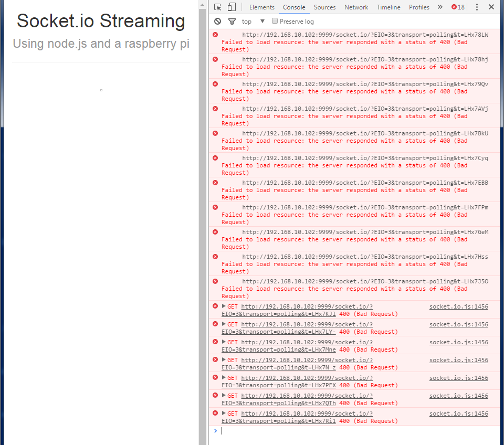The height and width of the screenshot is (445, 504).
Task: Click the URL ending t=LHx7BkU
Action: click(x=365, y=133)
